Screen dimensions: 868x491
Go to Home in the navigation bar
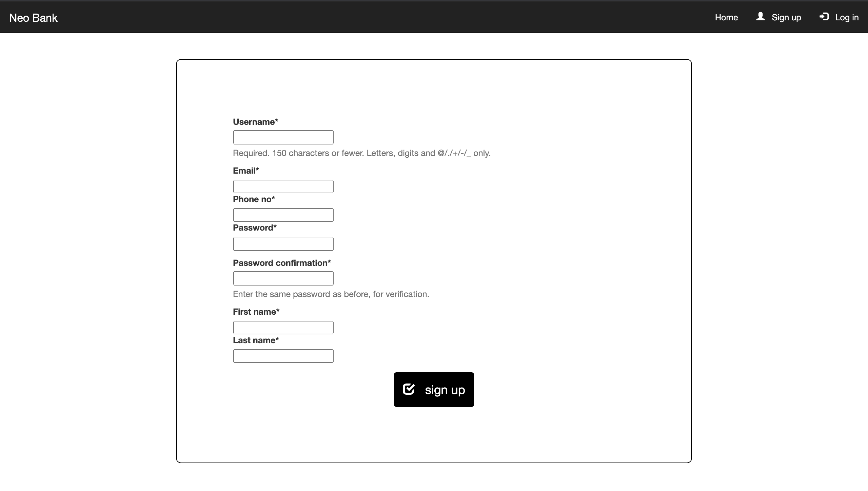point(726,17)
